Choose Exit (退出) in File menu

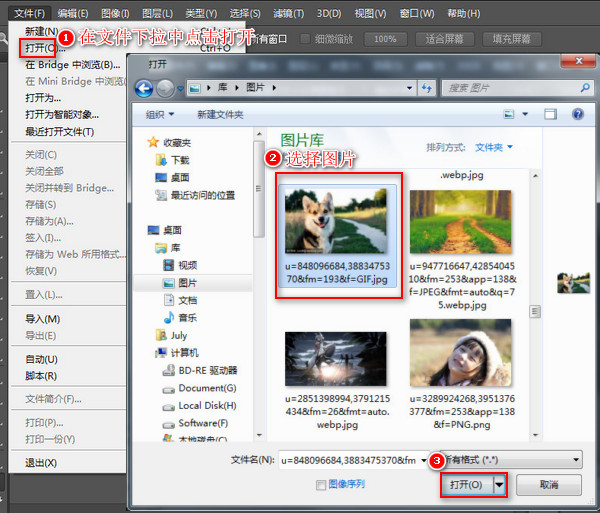click(x=41, y=463)
